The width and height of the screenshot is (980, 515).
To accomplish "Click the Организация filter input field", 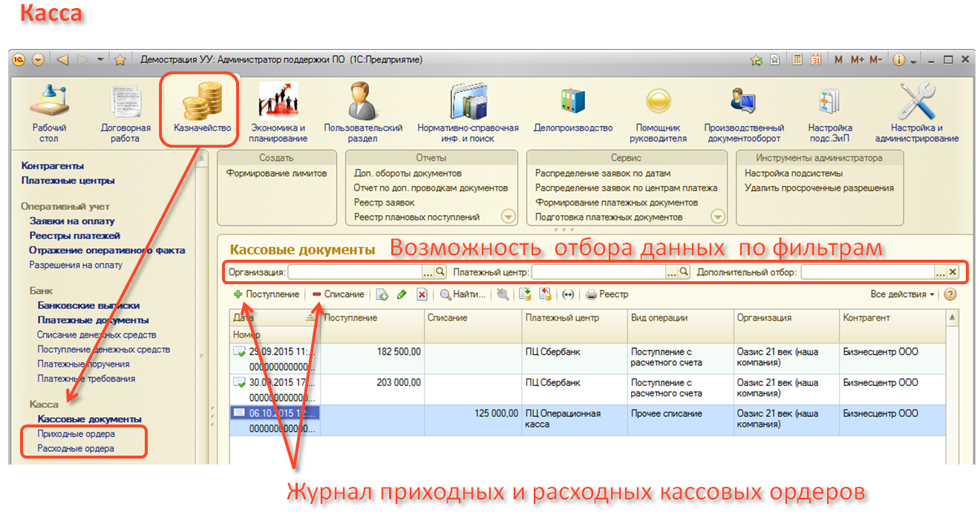I will (355, 272).
